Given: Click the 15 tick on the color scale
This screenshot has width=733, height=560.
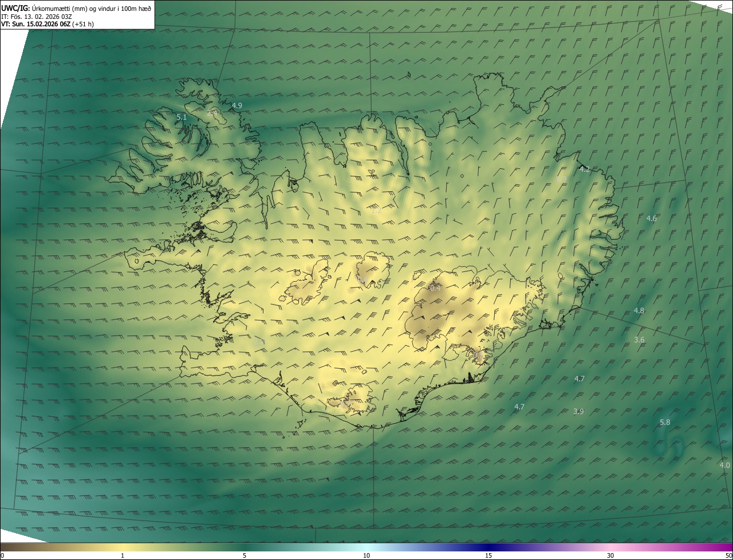Looking at the screenshot, I should point(488,555).
